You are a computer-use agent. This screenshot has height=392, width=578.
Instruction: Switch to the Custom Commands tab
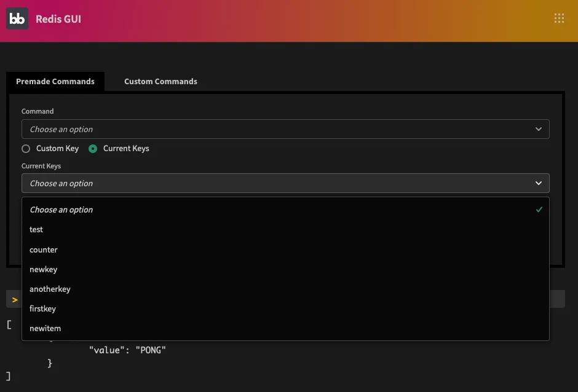[160, 82]
